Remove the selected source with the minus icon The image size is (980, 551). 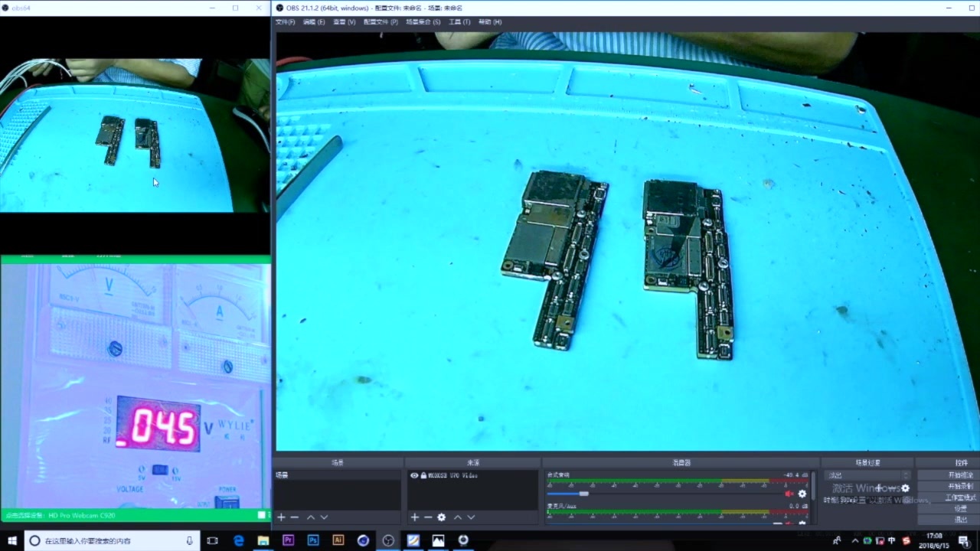[427, 517]
